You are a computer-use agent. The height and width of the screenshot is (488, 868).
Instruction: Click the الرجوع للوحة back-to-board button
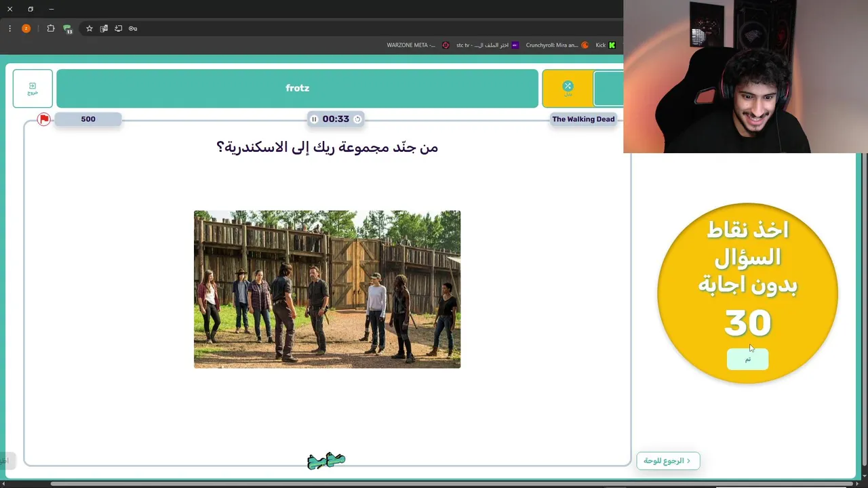click(x=668, y=461)
